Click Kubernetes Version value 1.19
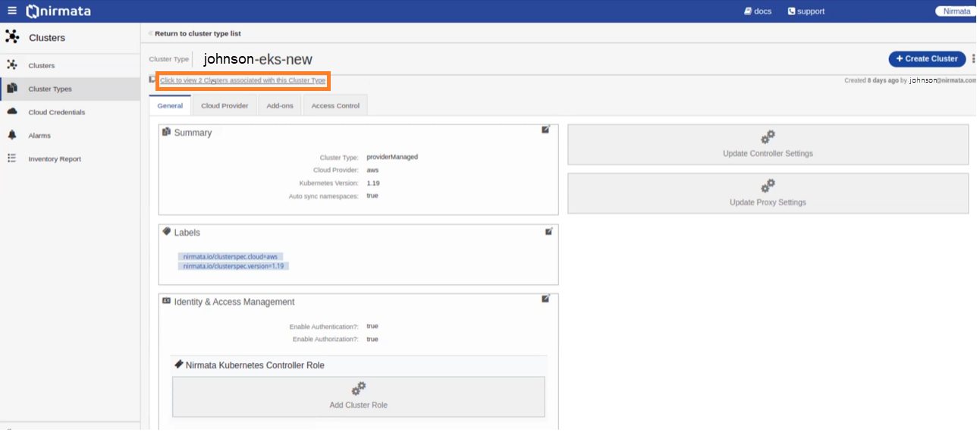Screen dimensions: 980x435 coord(373,183)
